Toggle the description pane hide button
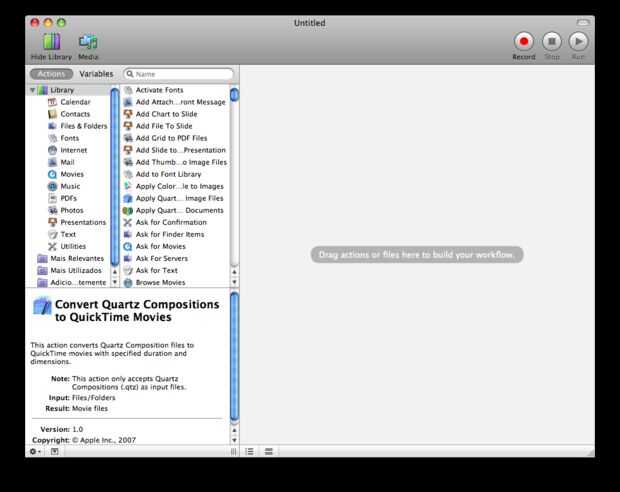 pyautogui.click(x=55, y=451)
